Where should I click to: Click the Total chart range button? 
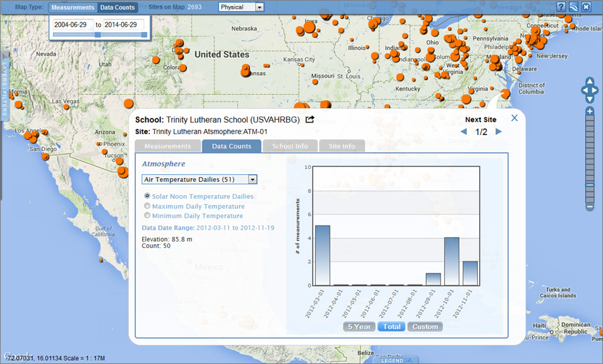(x=391, y=327)
